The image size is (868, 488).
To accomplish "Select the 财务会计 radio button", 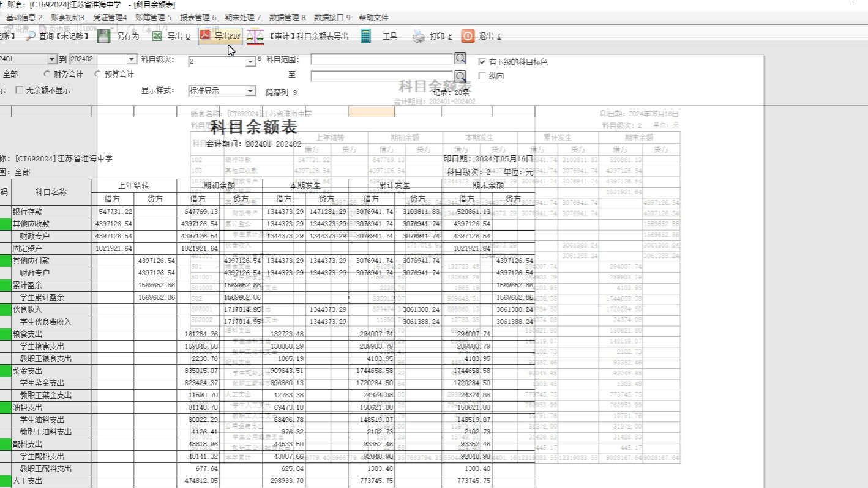I will pos(47,74).
